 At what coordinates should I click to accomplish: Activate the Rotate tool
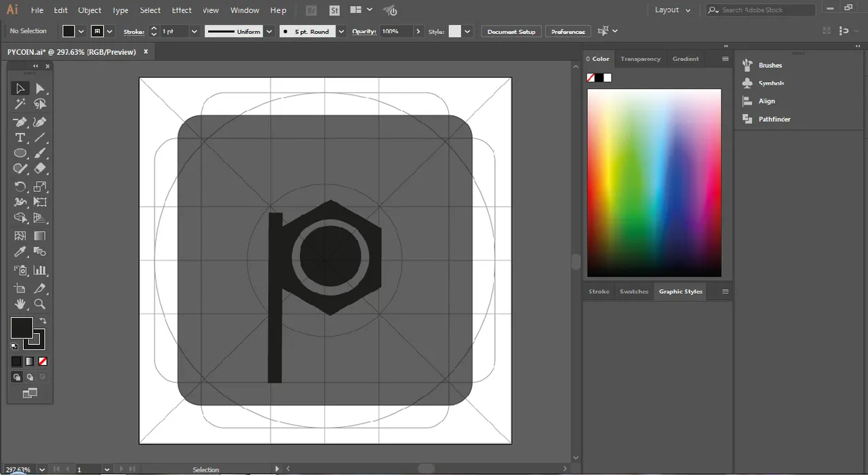pos(20,187)
